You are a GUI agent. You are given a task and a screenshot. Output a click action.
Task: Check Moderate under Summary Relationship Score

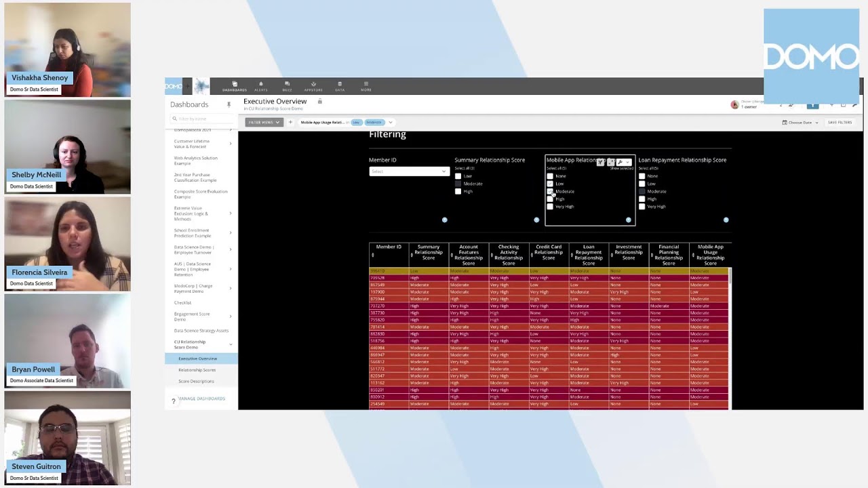(x=458, y=184)
